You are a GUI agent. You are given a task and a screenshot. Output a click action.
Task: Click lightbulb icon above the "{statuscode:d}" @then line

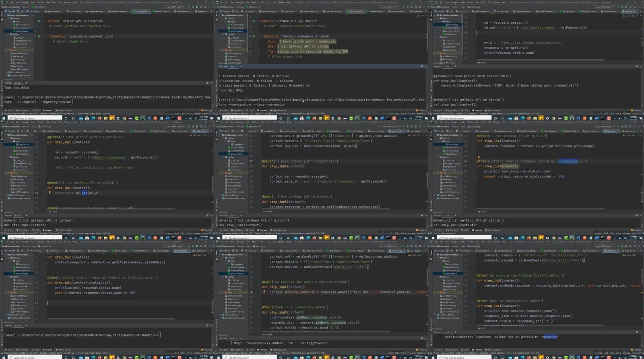tap(479, 157)
